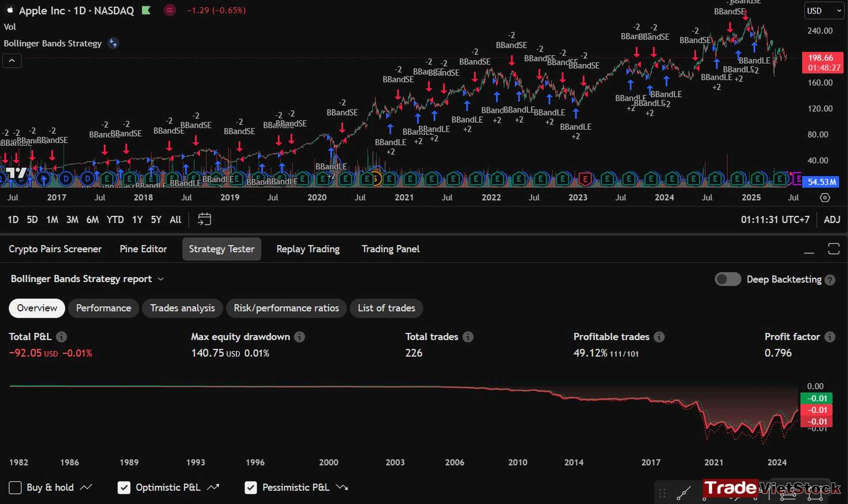Click the orange split marker on the chart
The height and width of the screenshot is (504, 848).
[375, 179]
